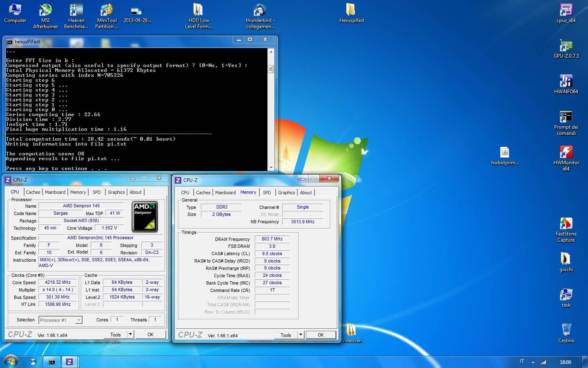Click Tools button in left CPU-Z

point(116,334)
